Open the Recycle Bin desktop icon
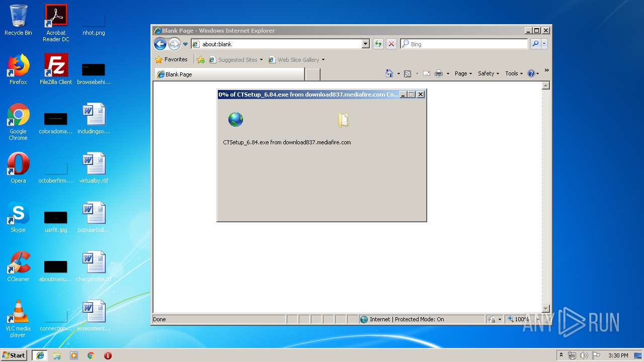Image resolution: width=644 pixels, height=362 pixels. pos(18,20)
